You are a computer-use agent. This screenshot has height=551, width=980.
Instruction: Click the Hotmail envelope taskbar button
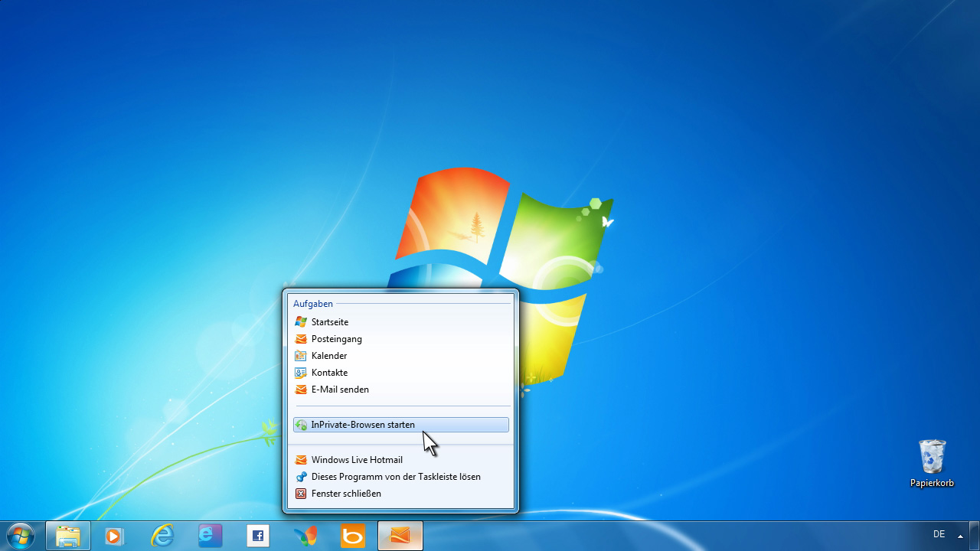[400, 536]
